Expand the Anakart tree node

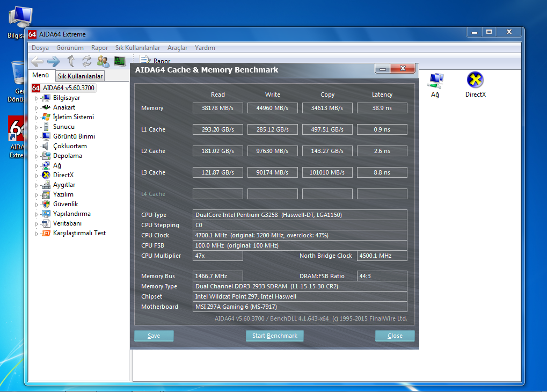[37, 108]
